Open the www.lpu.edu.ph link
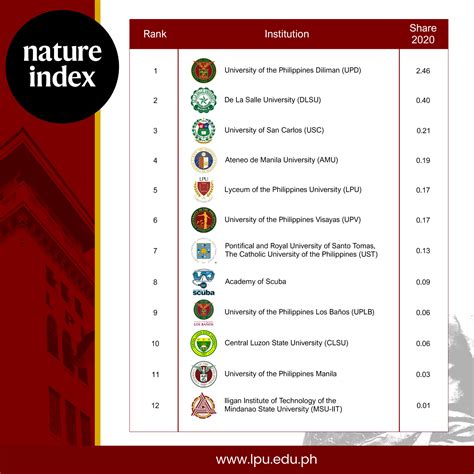 coord(266,459)
